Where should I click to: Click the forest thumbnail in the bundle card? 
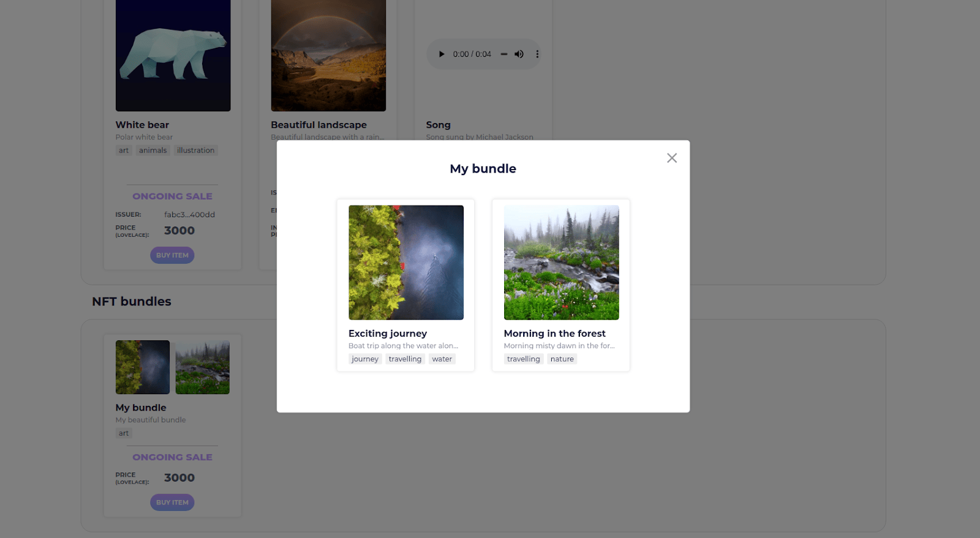202,367
